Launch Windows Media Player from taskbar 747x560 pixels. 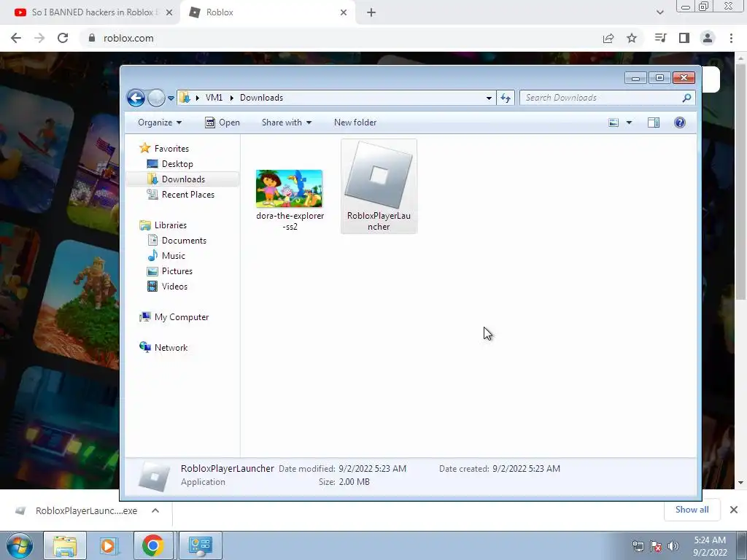[109, 545]
